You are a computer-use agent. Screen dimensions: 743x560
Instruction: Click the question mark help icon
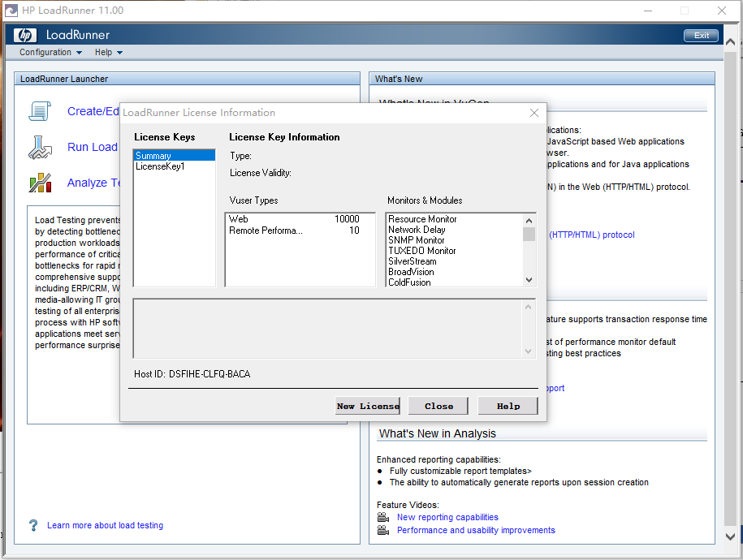[33, 525]
